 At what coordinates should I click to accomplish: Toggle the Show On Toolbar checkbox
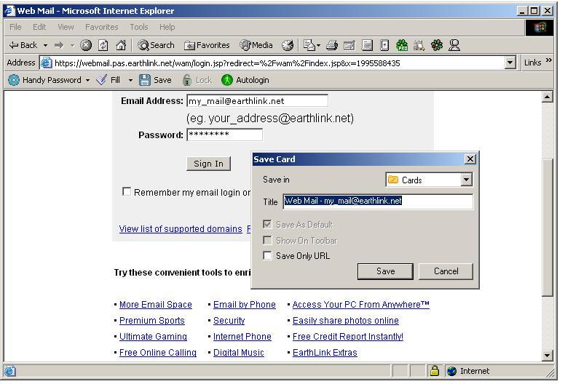[x=267, y=240]
